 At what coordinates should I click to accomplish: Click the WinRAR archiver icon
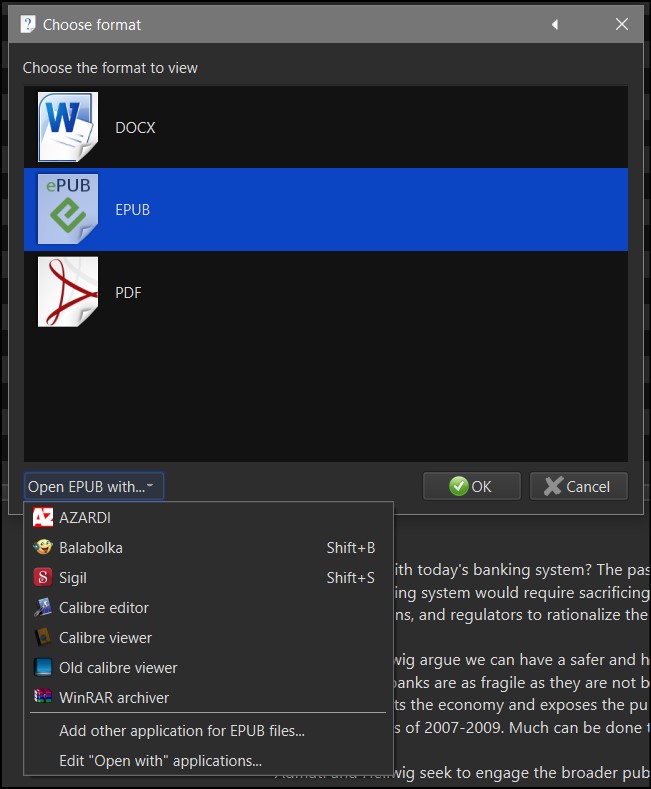(x=43, y=697)
